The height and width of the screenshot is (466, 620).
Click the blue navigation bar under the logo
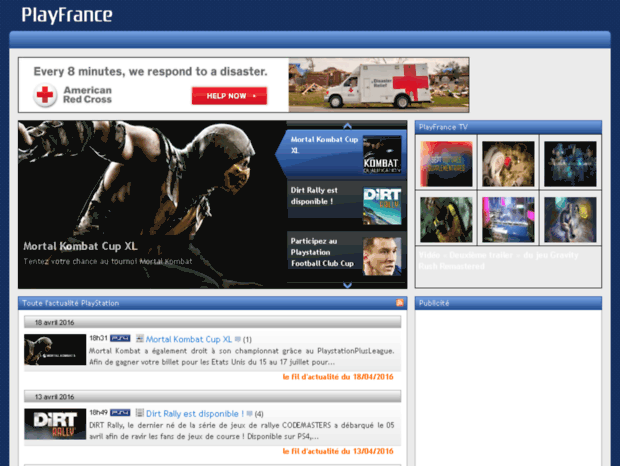pos(310,40)
